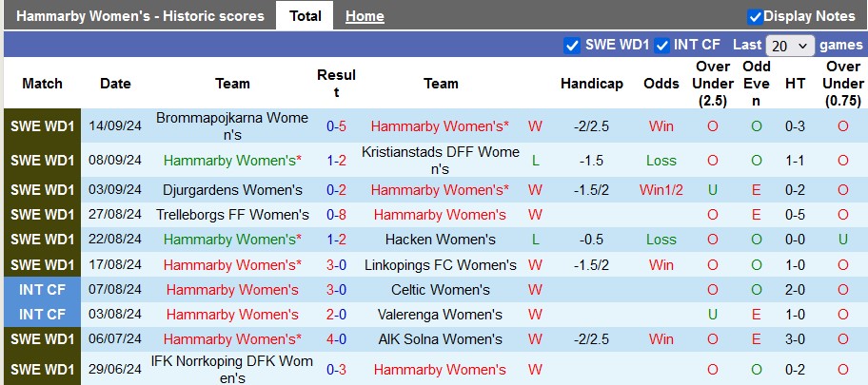The height and width of the screenshot is (385, 868).
Task: Click Trelleborgs FF Women's team name
Action: pyautogui.click(x=232, y=215)
